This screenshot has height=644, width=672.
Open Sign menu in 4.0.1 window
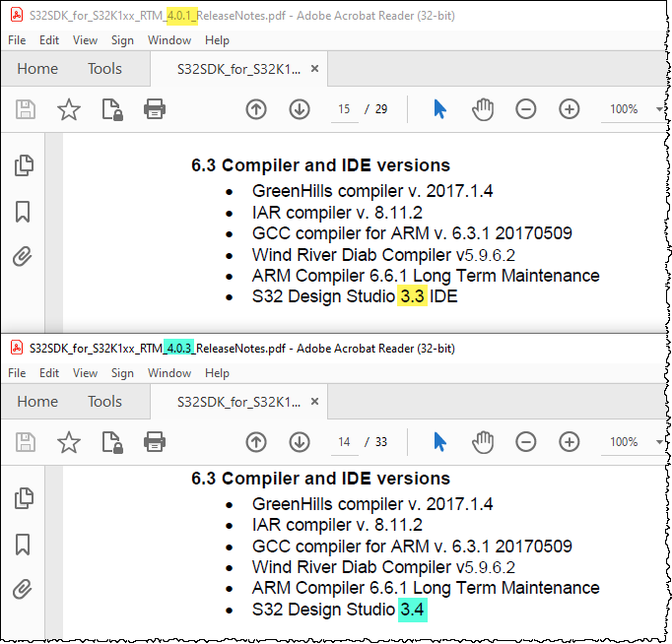coord(122,40)
